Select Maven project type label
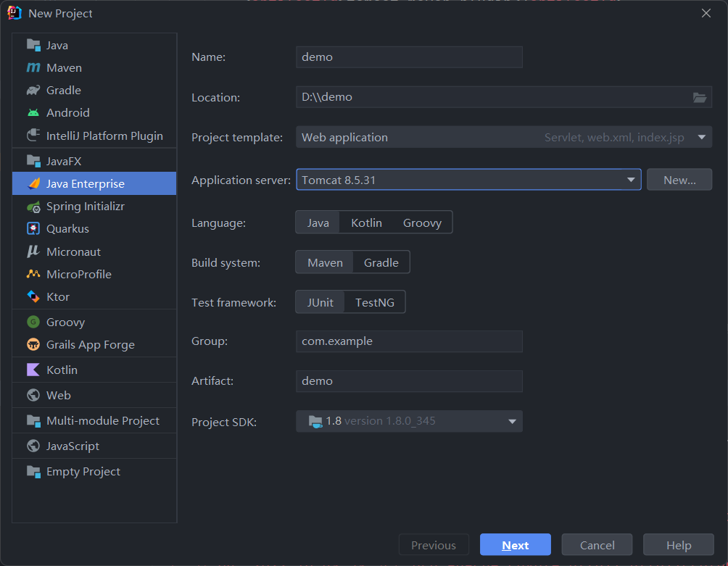The height and width of the screenshot is (566, 728). 64,67
